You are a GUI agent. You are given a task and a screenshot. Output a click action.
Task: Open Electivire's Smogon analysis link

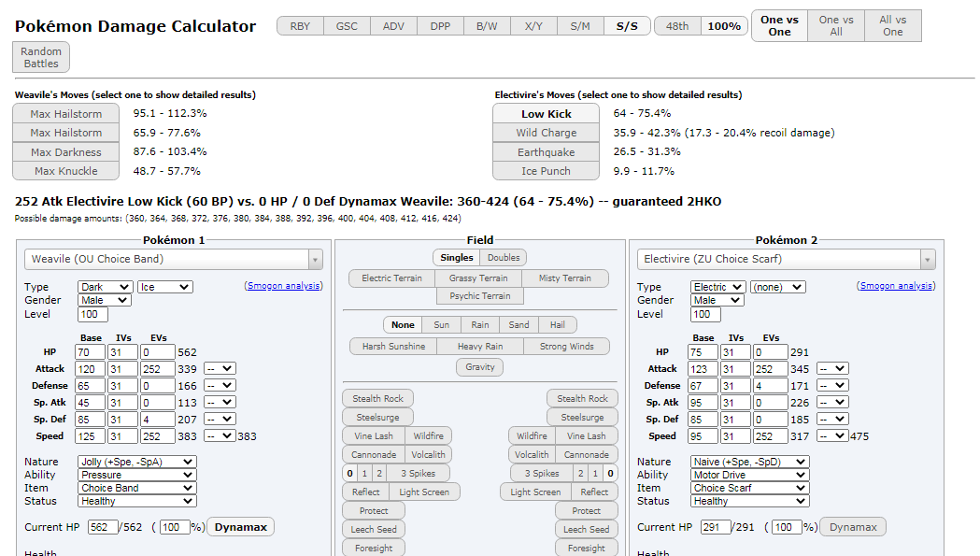pyautogui.click(x=896, y=286)
